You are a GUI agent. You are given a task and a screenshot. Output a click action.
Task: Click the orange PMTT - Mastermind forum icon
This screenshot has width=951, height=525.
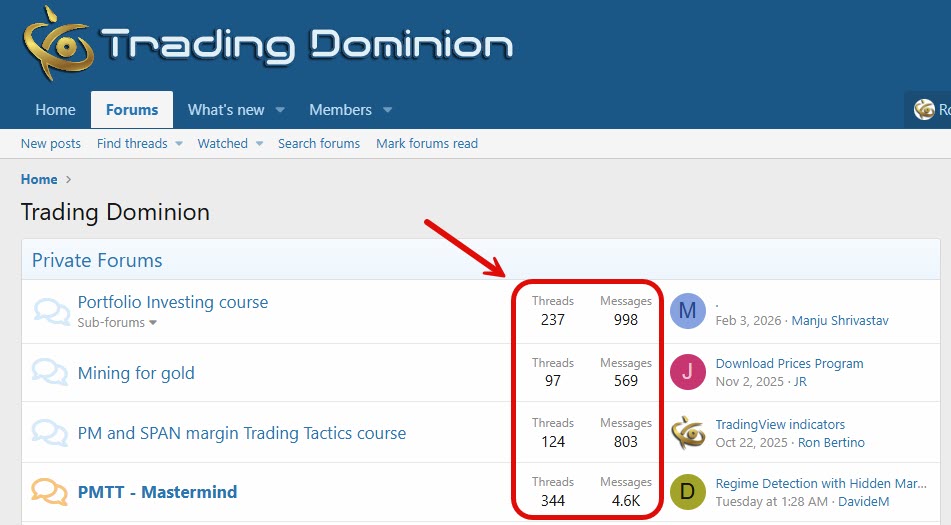pos(50,491)
